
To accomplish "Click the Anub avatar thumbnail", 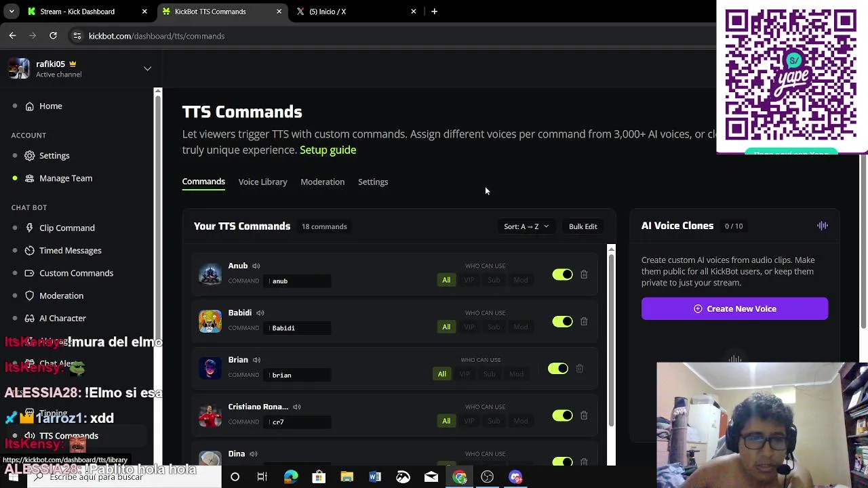I will (210, 274).
